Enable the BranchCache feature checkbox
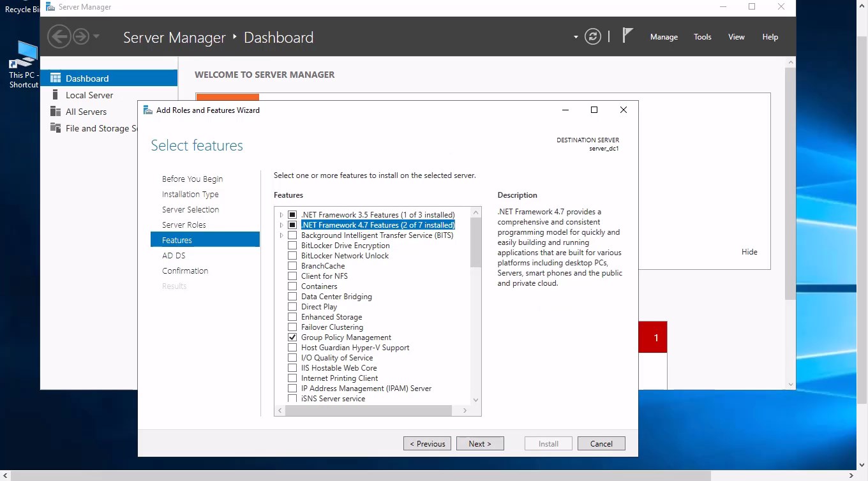This screenshot has height=481, width=868. 292,266
